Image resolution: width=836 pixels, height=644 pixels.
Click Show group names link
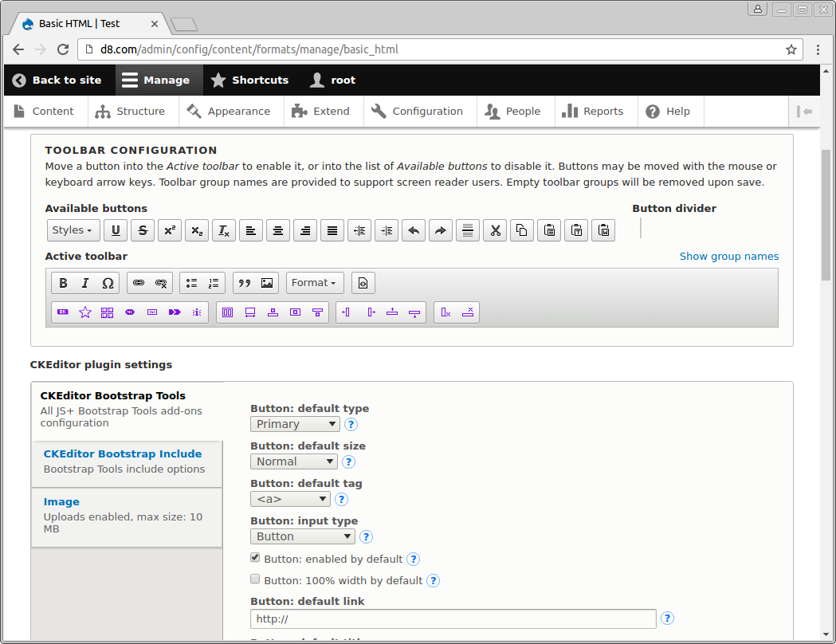[728, 257]
